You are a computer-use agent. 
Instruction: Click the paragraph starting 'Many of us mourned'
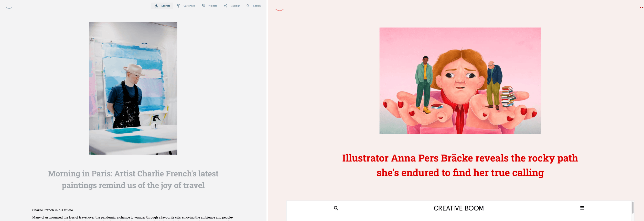coord(132,217)
